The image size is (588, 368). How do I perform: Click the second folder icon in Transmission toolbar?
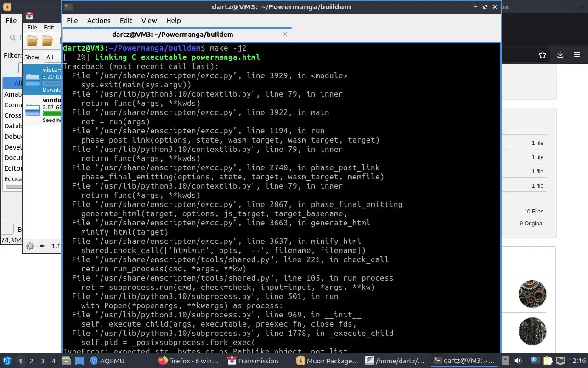coord(48,41)
